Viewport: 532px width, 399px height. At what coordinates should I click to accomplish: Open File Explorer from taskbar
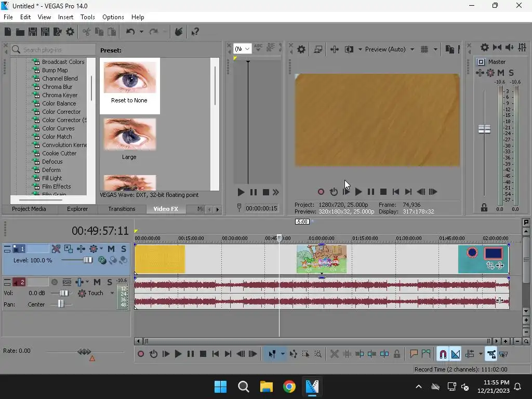(267, 387)
